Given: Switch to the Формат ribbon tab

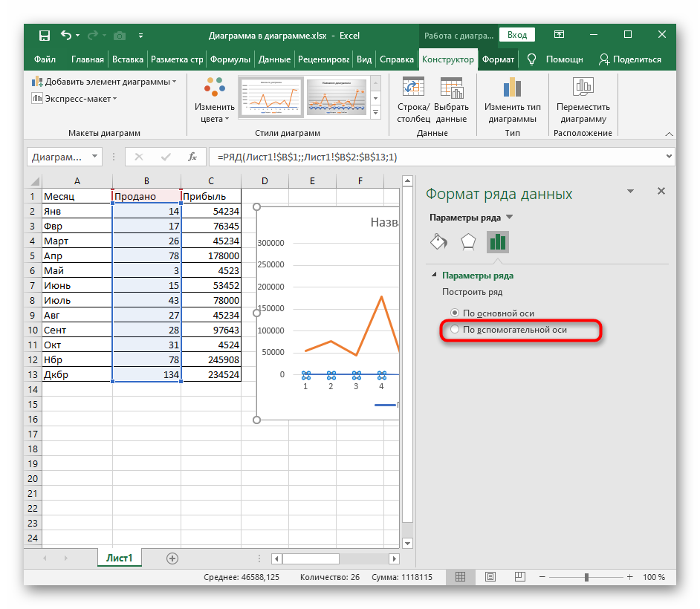Looking at the screenshot, I should tap(498, 59).
